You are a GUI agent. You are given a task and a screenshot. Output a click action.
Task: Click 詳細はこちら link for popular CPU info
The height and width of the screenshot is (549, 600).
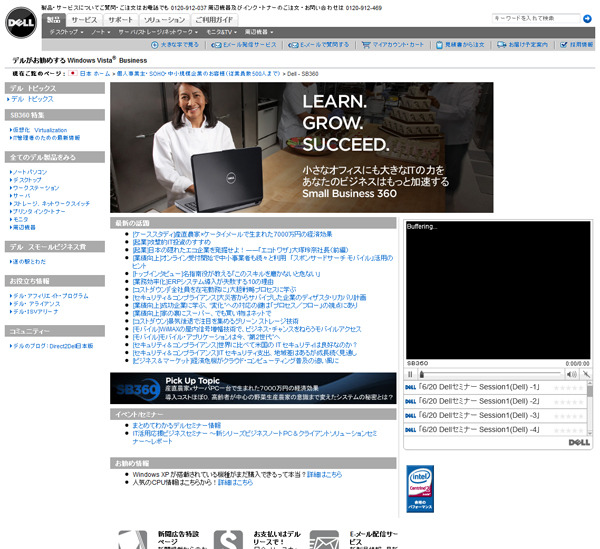235,482
